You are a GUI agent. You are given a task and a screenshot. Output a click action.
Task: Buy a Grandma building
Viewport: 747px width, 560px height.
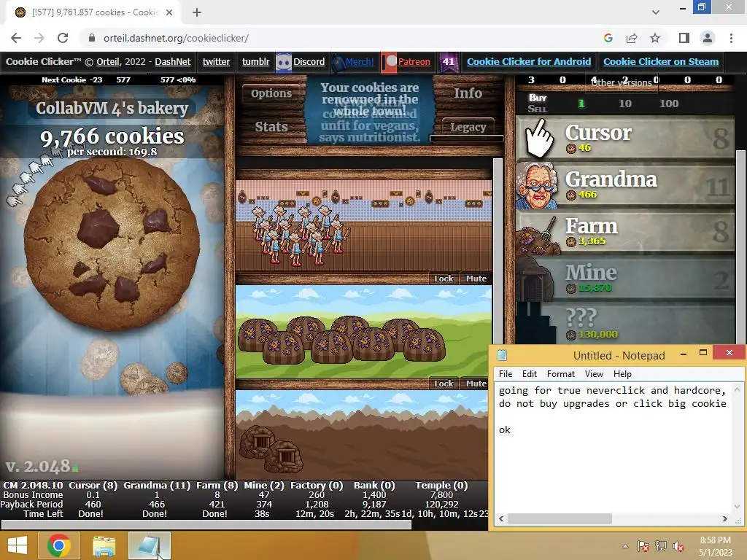point(625,184)
